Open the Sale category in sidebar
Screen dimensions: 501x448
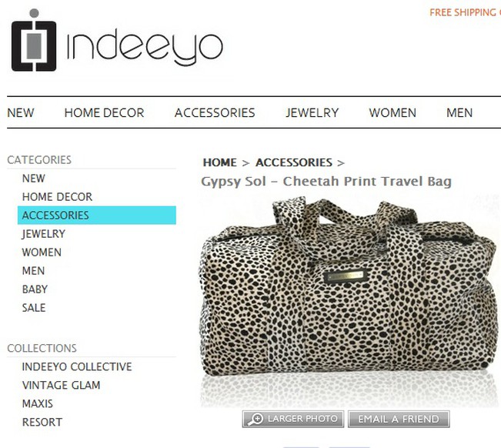pos(34,308)
